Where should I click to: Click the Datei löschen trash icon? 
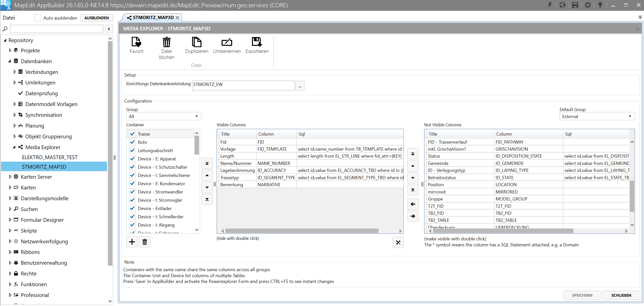pos(166,42)
